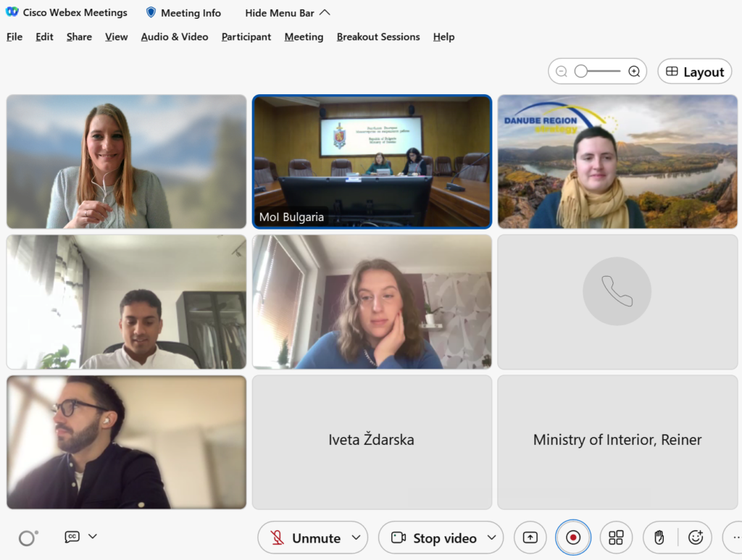
Task: Open the Breakout Sessions menu
Action: tap(378, 37)
